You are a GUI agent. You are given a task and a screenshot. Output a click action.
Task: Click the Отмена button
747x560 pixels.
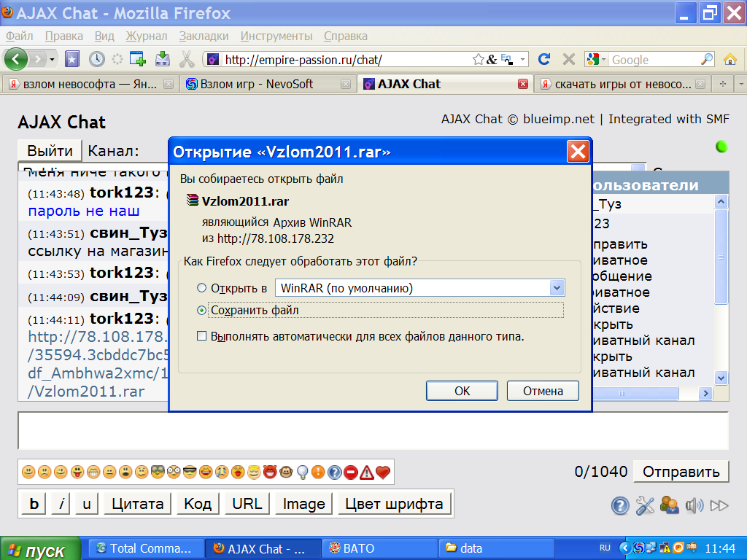pos(543,391)
